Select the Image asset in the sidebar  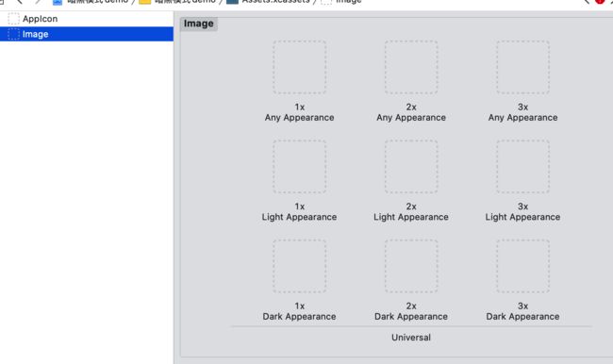[x=87, y=34]
